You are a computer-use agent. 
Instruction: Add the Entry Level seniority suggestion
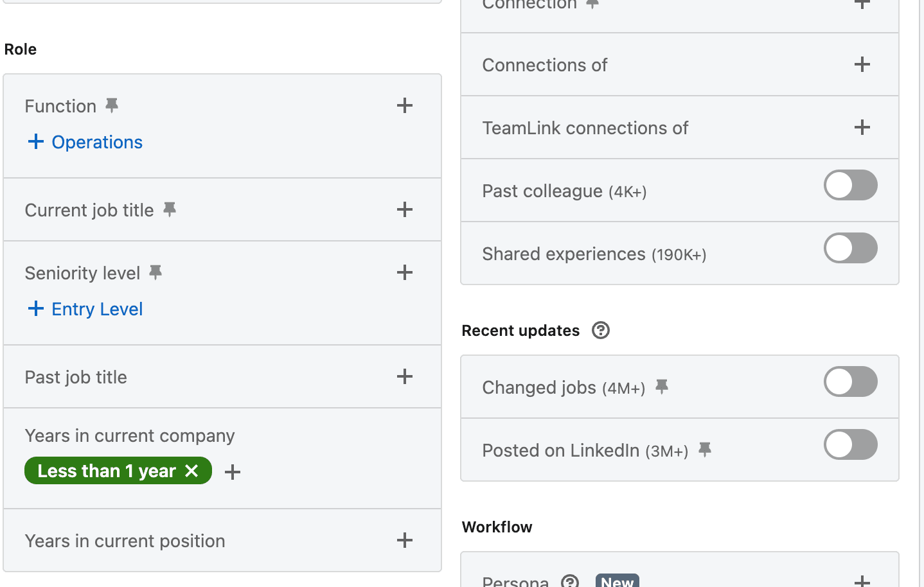coord(85,309)
